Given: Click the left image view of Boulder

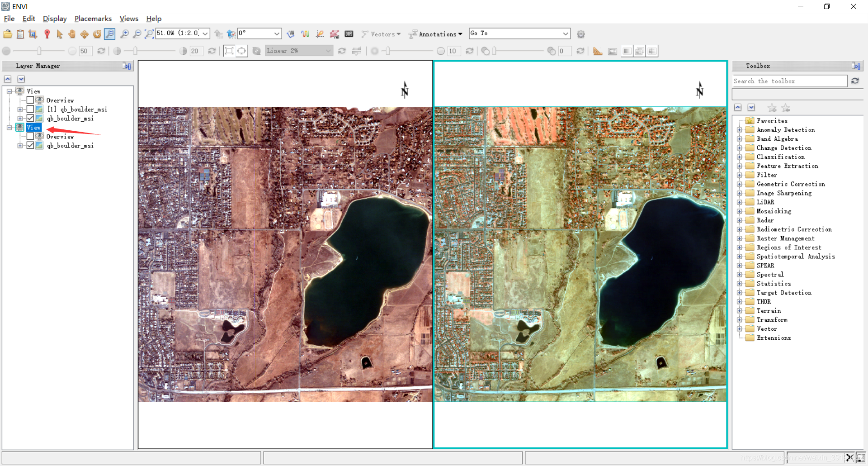Looking at the screenshot, I should click(285, 254).
